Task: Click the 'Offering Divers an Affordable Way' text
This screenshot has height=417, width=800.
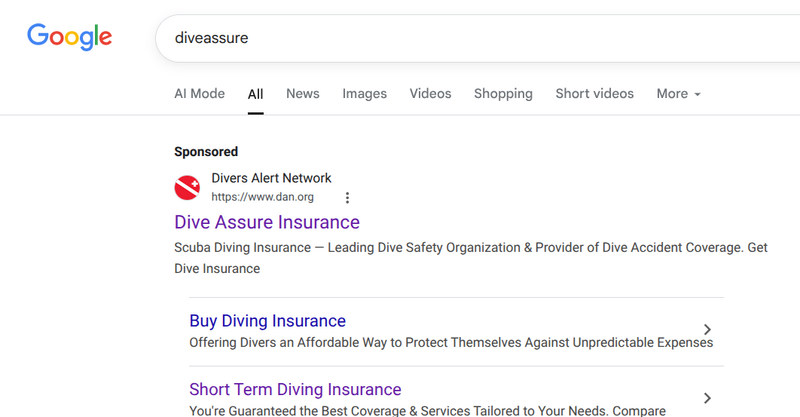Action: [x=451, y=342]
